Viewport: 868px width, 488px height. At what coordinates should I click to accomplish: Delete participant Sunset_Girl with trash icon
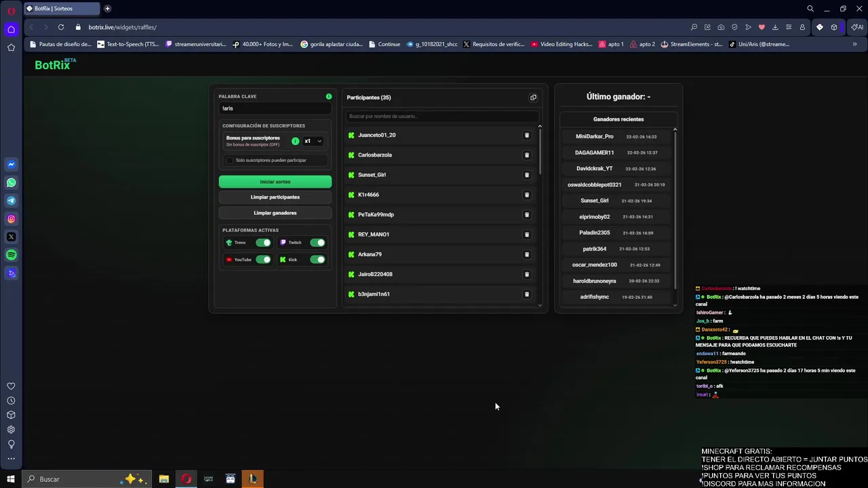pyautogui.click(x=527, y=175)
